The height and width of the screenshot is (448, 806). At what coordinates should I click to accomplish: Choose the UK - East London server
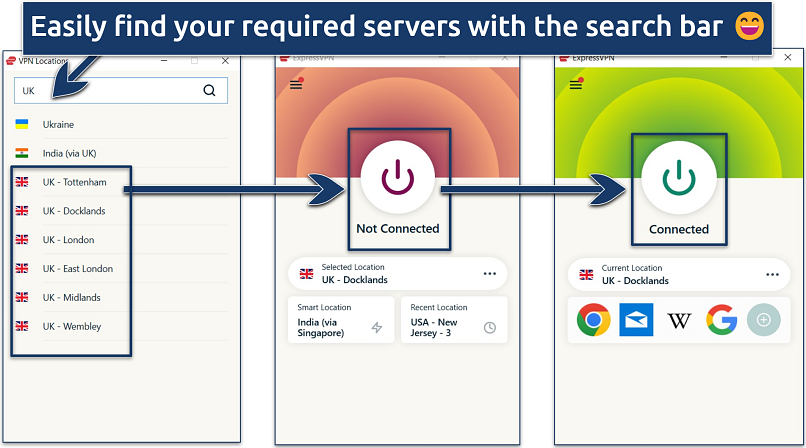pos(121,268)
